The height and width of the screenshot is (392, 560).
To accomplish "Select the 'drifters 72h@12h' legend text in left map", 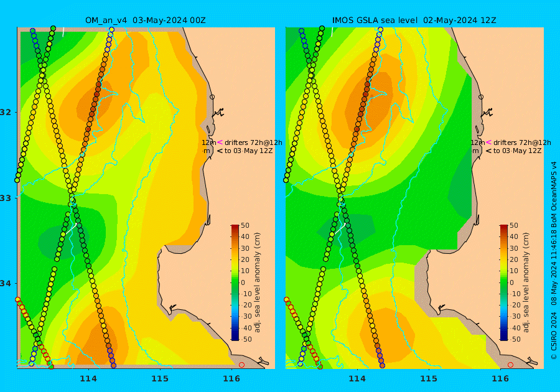I will click(253, 142).
